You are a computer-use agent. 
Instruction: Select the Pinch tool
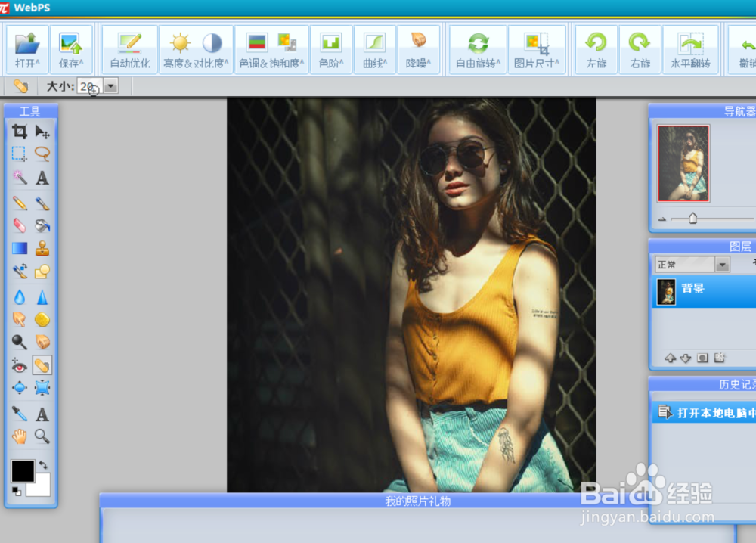(42, 388)
